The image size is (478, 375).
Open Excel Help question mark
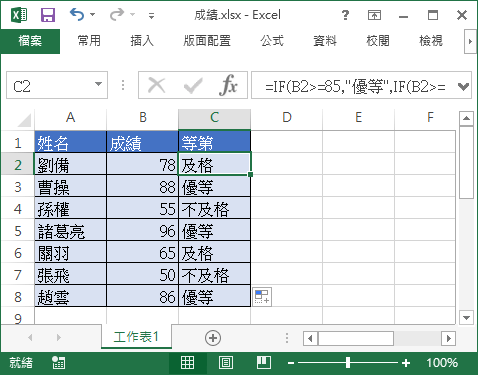[x=345, y=15]
